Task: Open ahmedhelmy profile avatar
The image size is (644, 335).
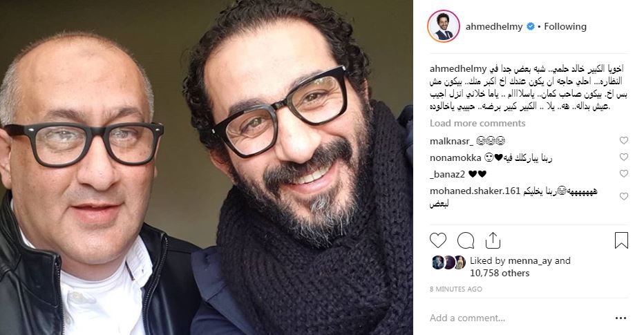Action: [443, 26]
